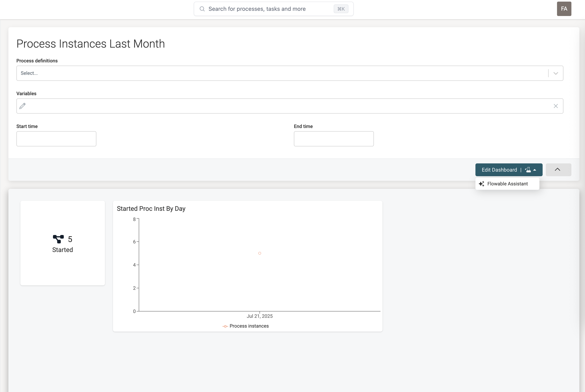The height and width of the screenshot is (392, 585).
Task: Click inside the Start time input field
Action: click(56, 138)
